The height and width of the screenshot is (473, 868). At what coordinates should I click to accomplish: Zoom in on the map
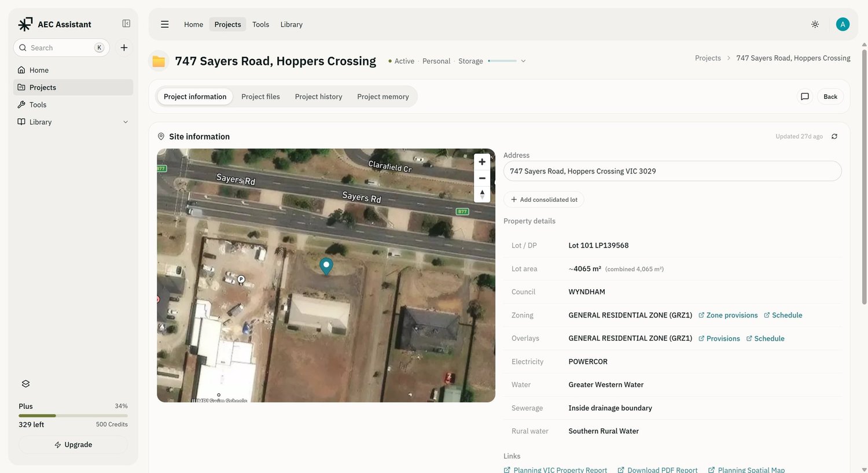[x=482, y=162]
